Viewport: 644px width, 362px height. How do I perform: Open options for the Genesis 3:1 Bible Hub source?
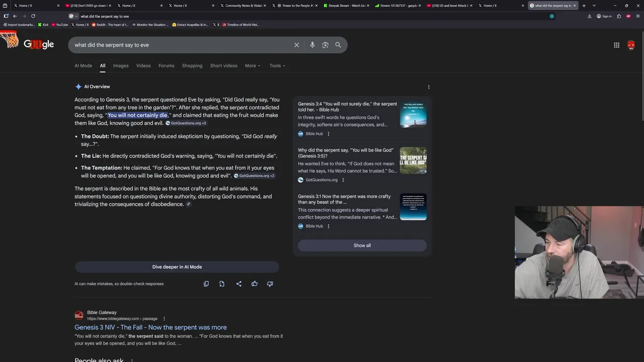point(329,226)
